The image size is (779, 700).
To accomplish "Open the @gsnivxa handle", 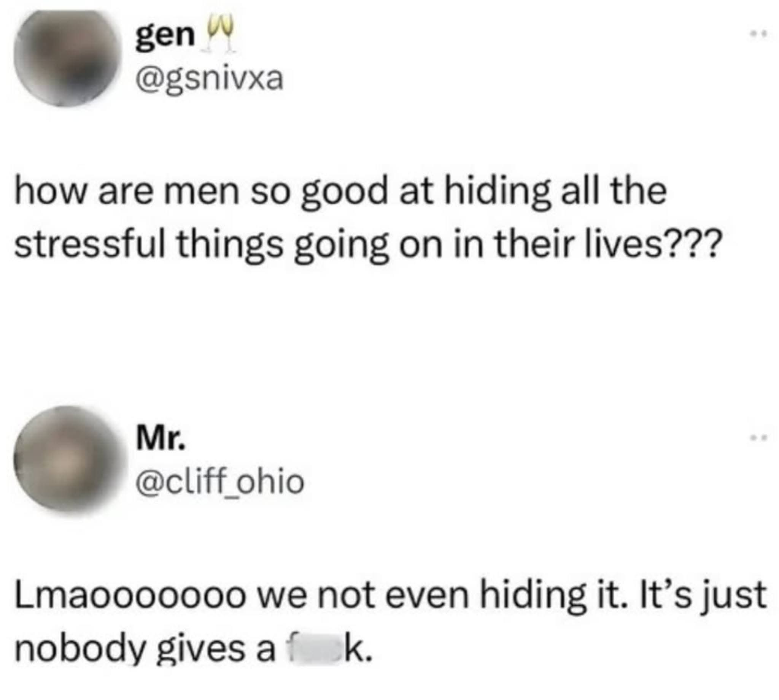I will tap(209, 80).
